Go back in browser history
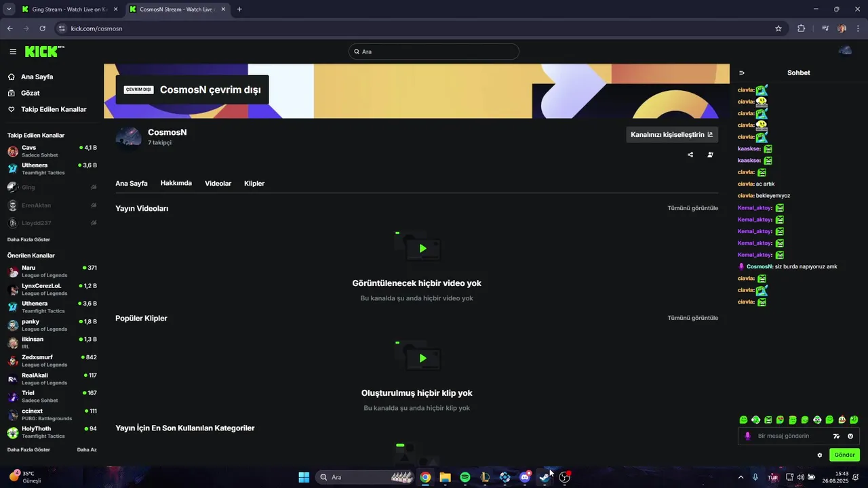Viewport: 868px width, 488px height. tap(9, 28)
